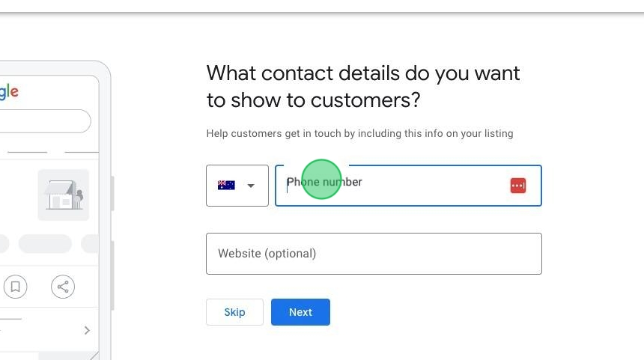Click the rightmost placeholder chip in preview

point(90,244)
